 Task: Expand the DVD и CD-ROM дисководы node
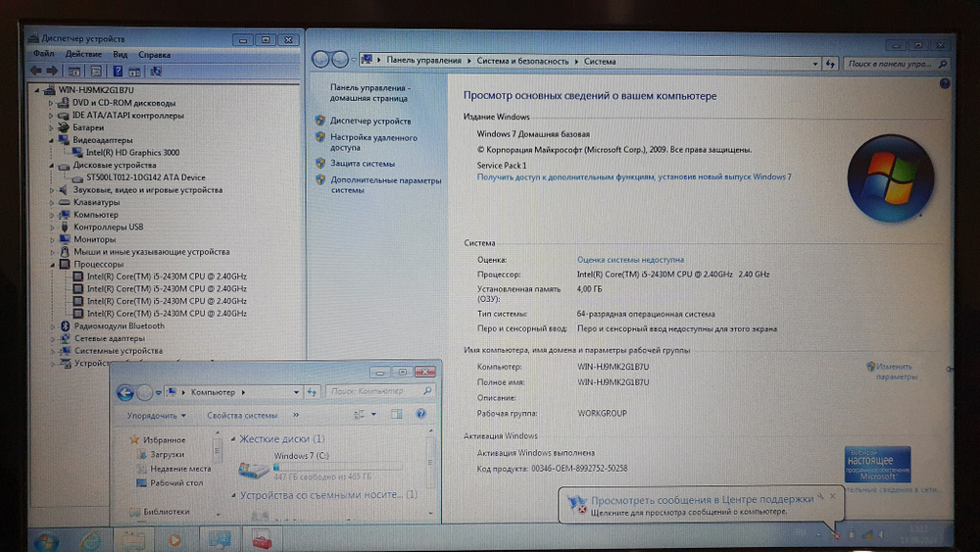(51, 103)
